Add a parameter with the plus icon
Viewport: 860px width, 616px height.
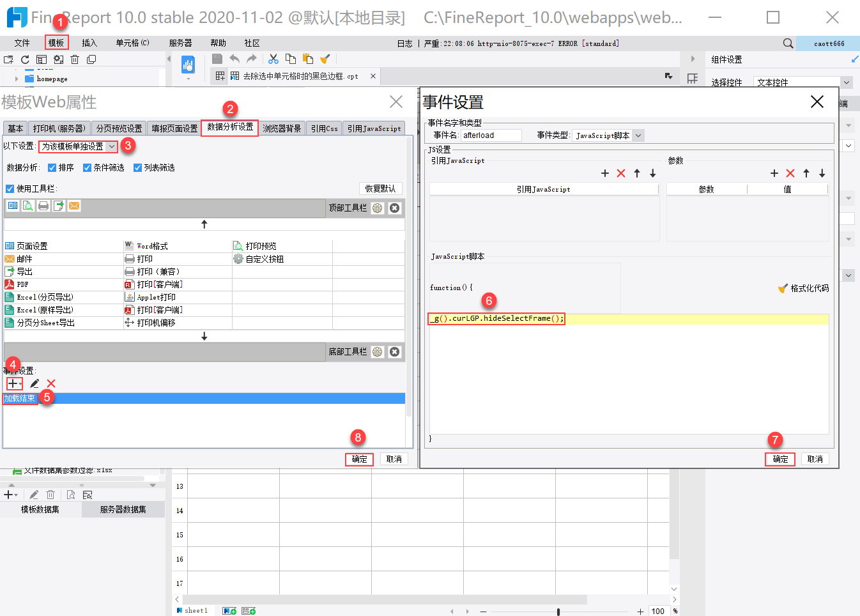coord(774,173)
